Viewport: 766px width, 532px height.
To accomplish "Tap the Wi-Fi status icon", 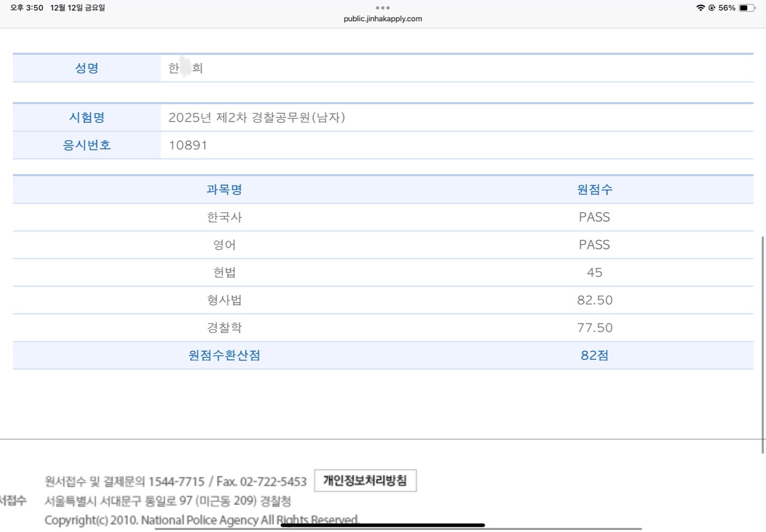I will coord(700,8).
